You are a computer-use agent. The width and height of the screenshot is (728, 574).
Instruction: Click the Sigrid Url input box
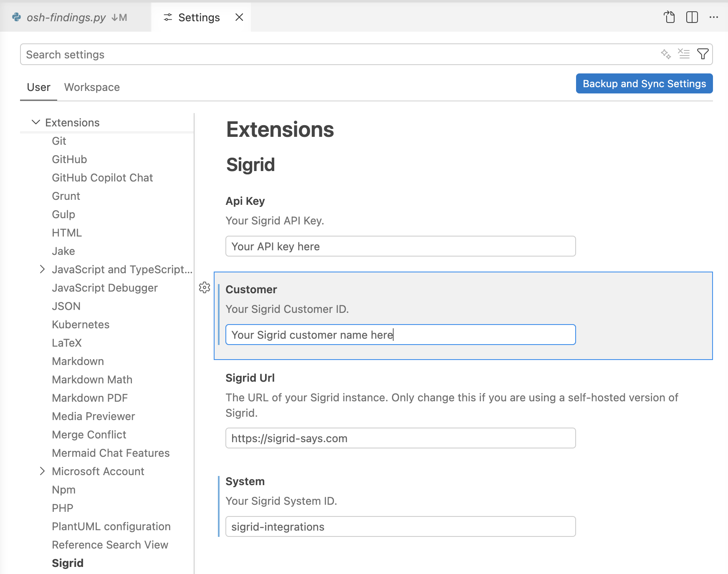click(400, 438)
